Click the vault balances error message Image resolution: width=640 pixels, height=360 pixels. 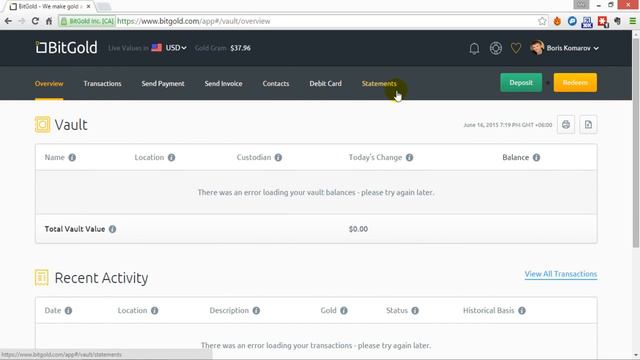[x=316, y=192]
